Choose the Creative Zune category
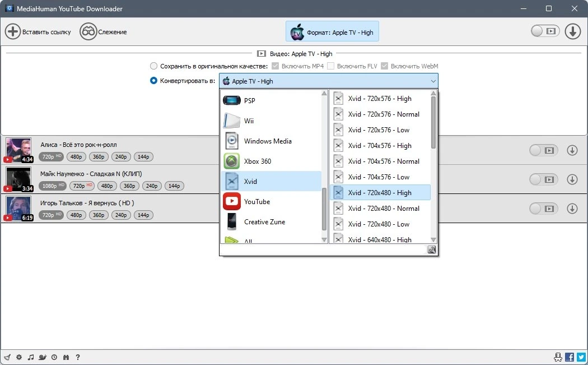 point(270,222)
